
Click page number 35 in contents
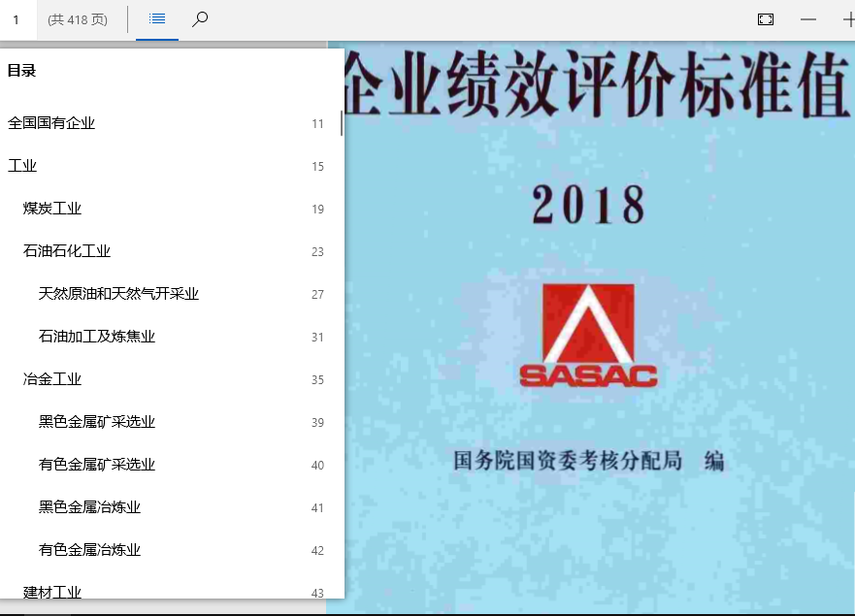[x=318, y=380]
